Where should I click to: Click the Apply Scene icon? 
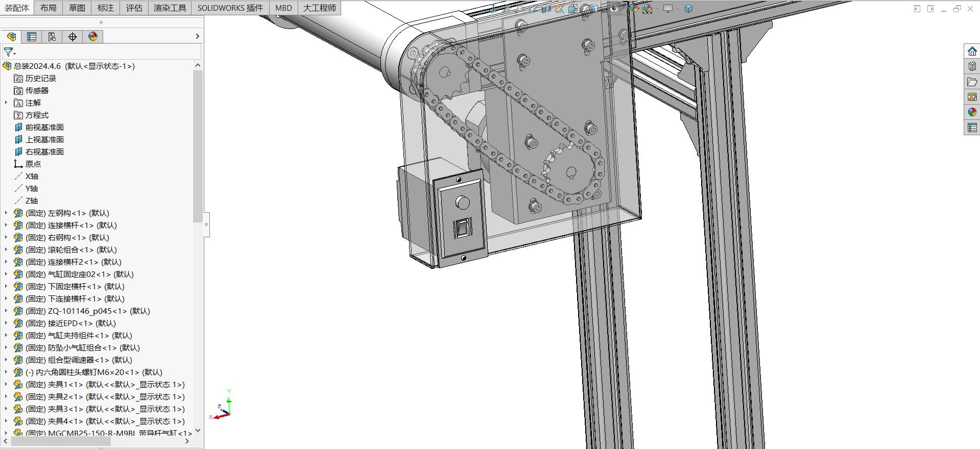[x=648, y=9]
